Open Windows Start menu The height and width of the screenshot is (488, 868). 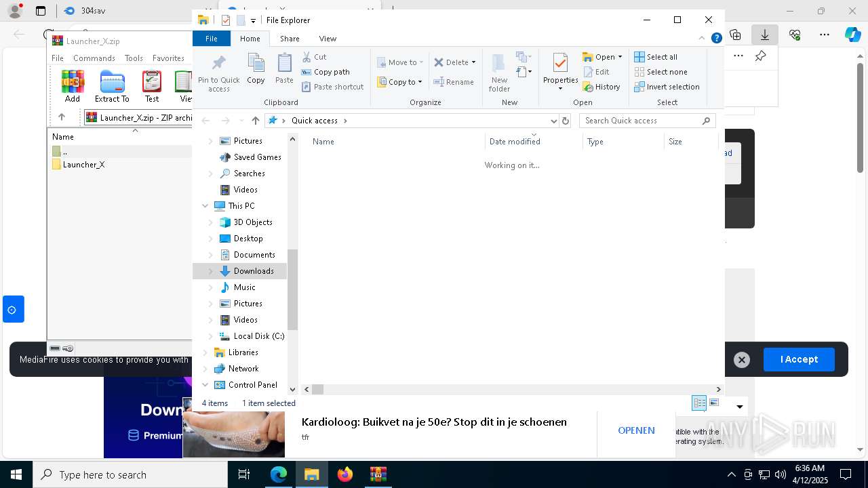pyautogui.click(x=16, y=474)
